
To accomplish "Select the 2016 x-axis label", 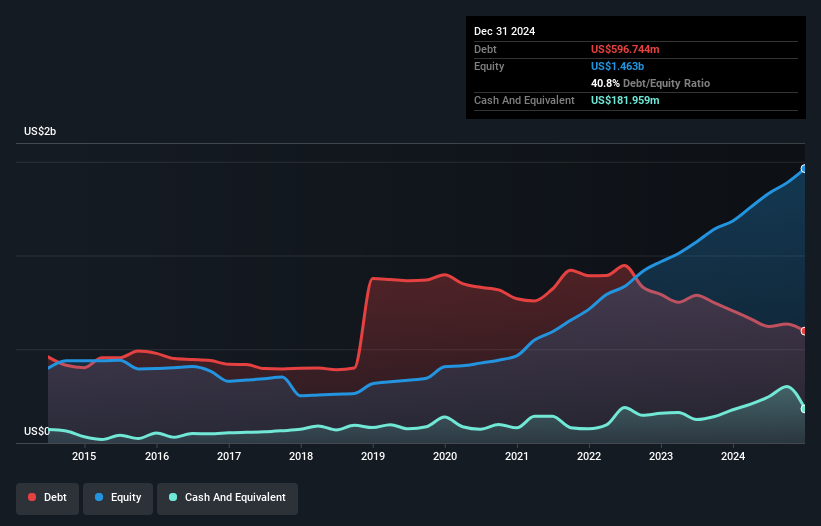I will 157,456.
